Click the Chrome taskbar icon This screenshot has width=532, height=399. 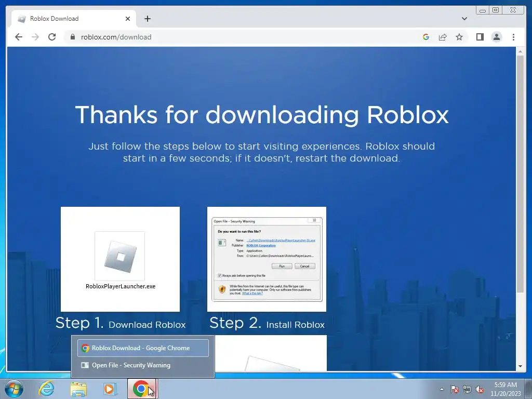coord(141,389)
